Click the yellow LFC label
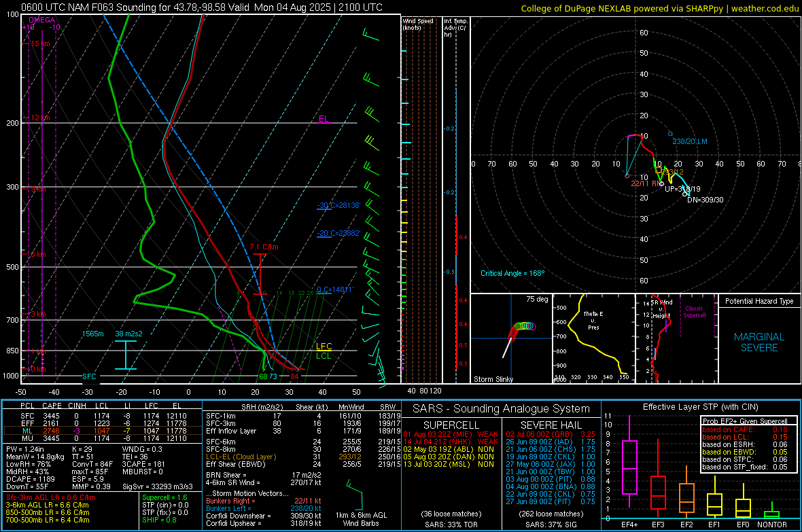This screenshot has width=802, height=532. pyautogui.click(x=324, y=347)
